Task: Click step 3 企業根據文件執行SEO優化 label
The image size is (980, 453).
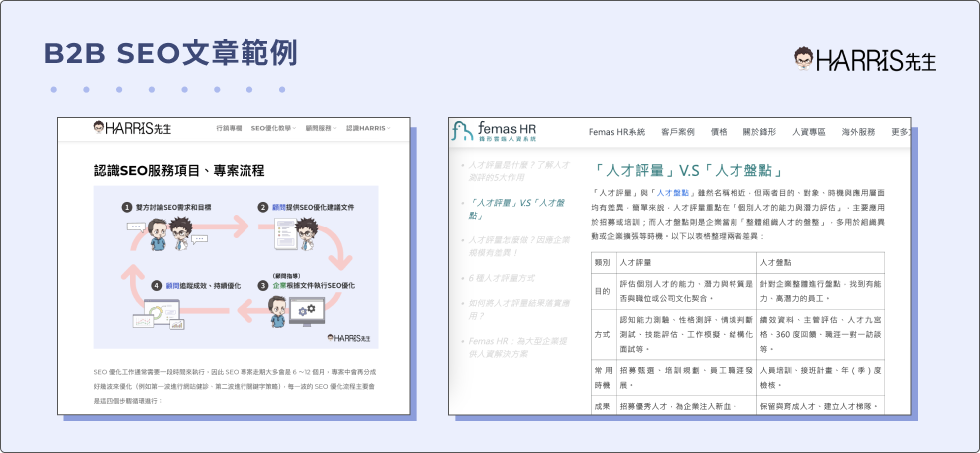Action: [x=307, y=285]
